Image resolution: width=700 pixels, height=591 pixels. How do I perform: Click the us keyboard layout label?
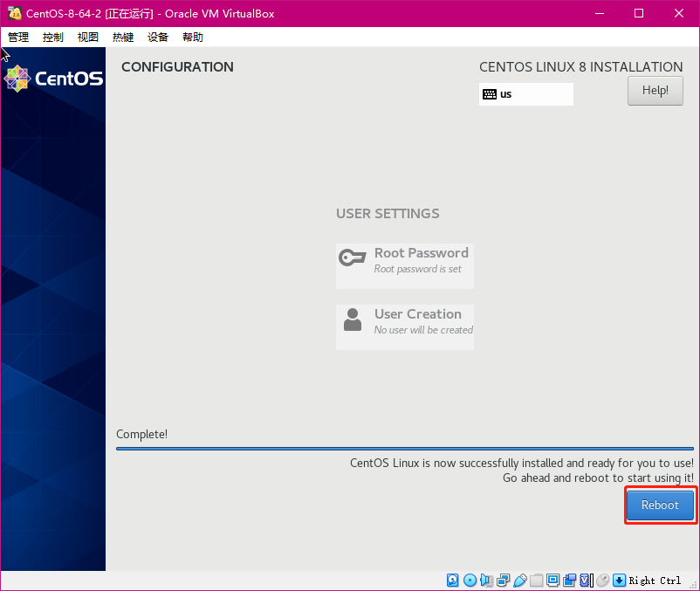click(506, 94)
